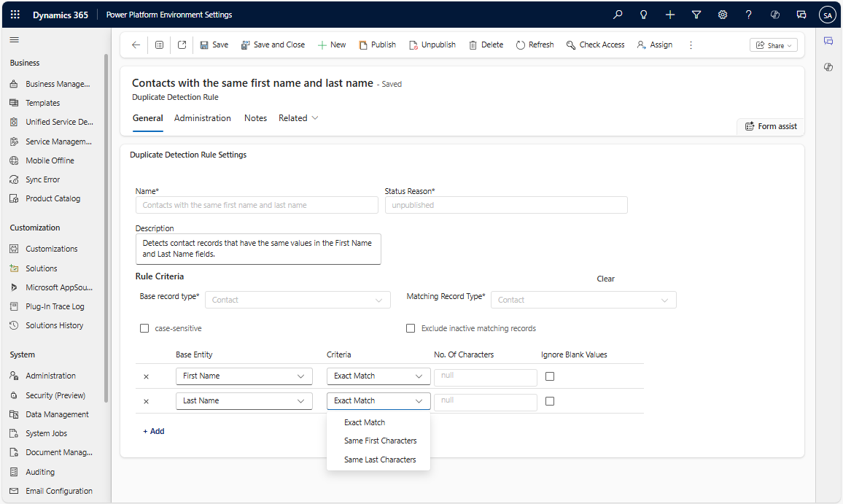
Task: Click the help question mark icon
Action: [749, 15]
